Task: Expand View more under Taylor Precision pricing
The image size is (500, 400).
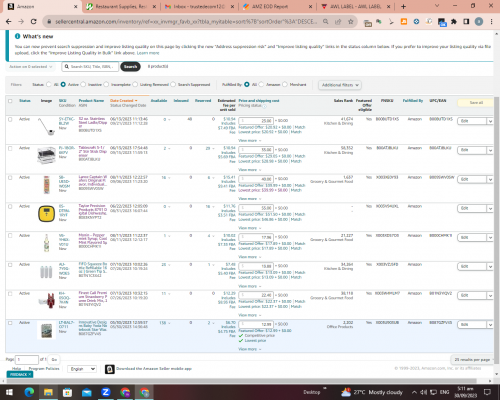Action: 250,228
